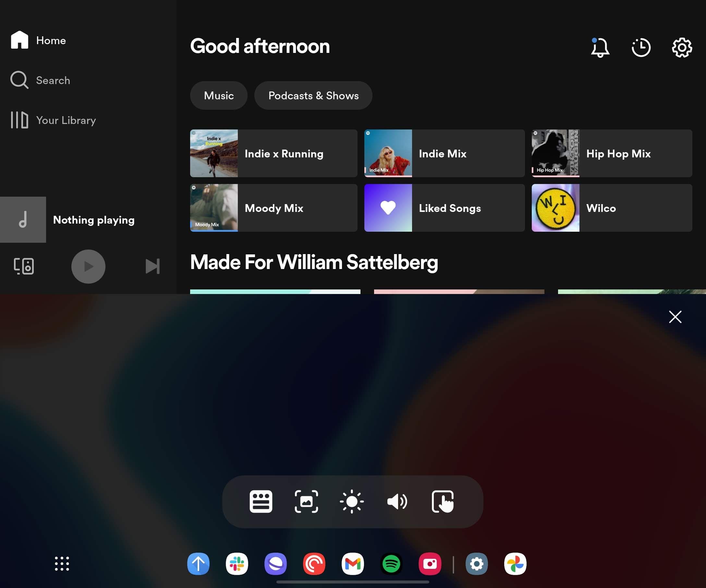Open Connect to a device speaker icon
This screenshot has height=588, width=706.
pos(24,266)
